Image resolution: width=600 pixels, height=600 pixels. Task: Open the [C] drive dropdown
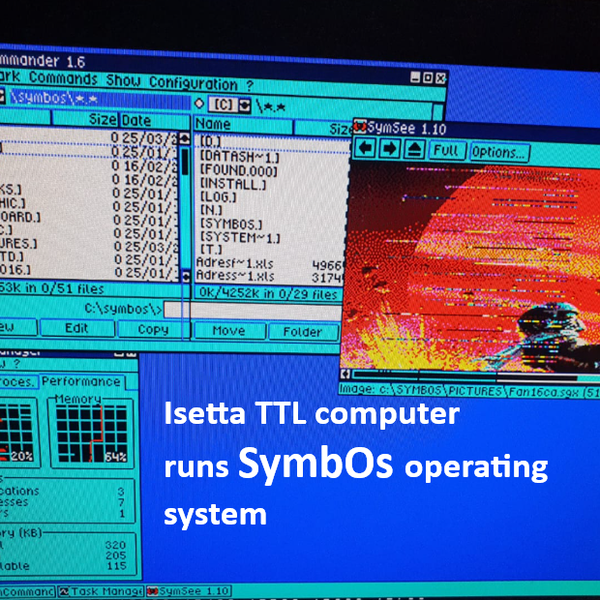click(x=244, y=105)
